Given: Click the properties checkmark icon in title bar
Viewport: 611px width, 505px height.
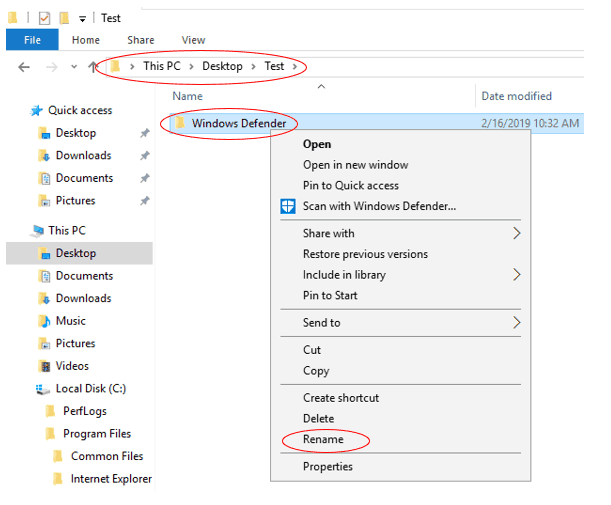Looking at the screenshot, I should [x=43, y=17].
